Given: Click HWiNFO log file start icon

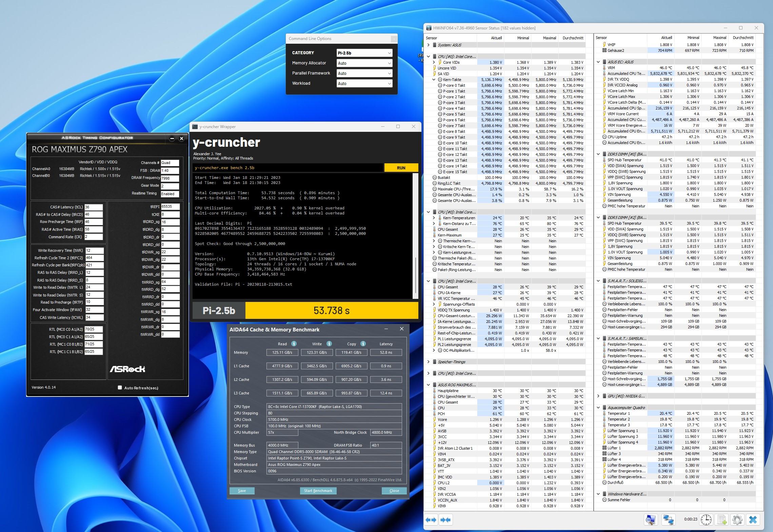Looking at the screenshot, I should tap(722, 520).
